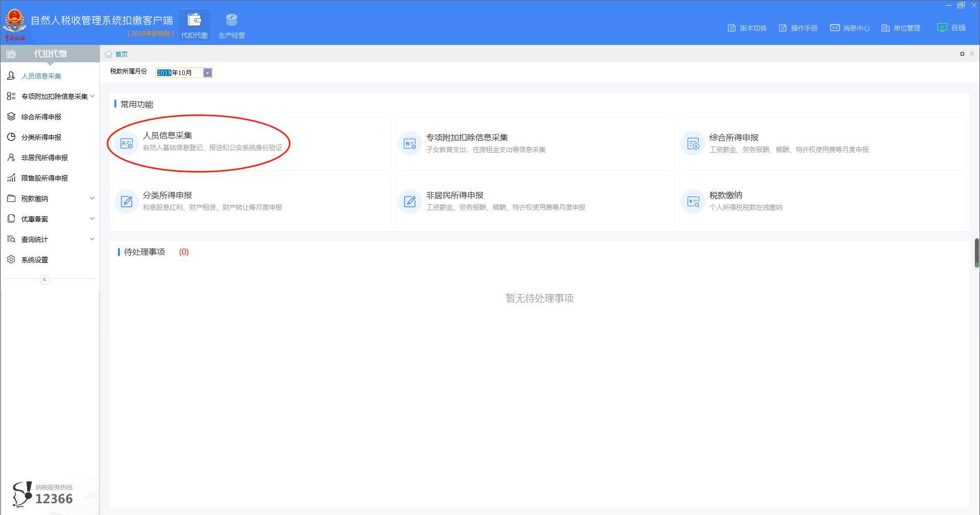Toggle the 在线 online status indicator

[x=951, y=28]
